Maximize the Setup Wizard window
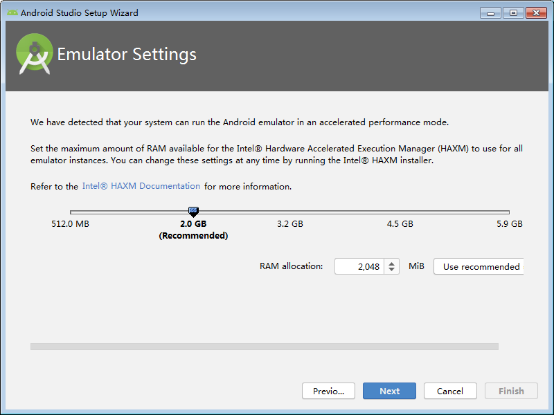 pos(513,13)
